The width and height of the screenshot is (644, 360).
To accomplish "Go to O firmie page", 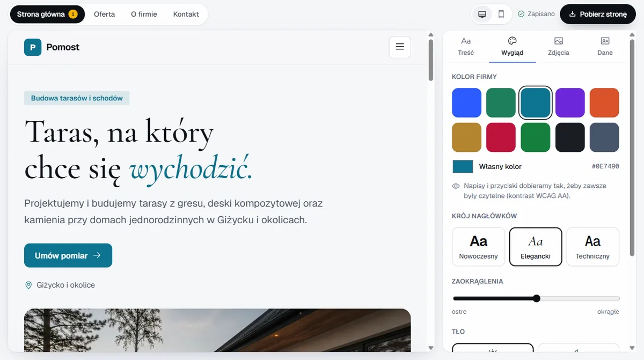I will click(x=144, y=14).
